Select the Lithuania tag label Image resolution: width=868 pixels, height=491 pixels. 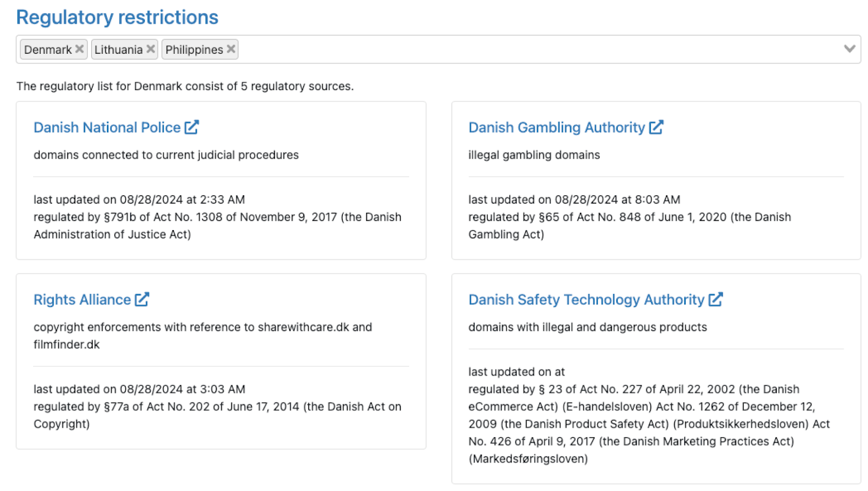(118, 50)
